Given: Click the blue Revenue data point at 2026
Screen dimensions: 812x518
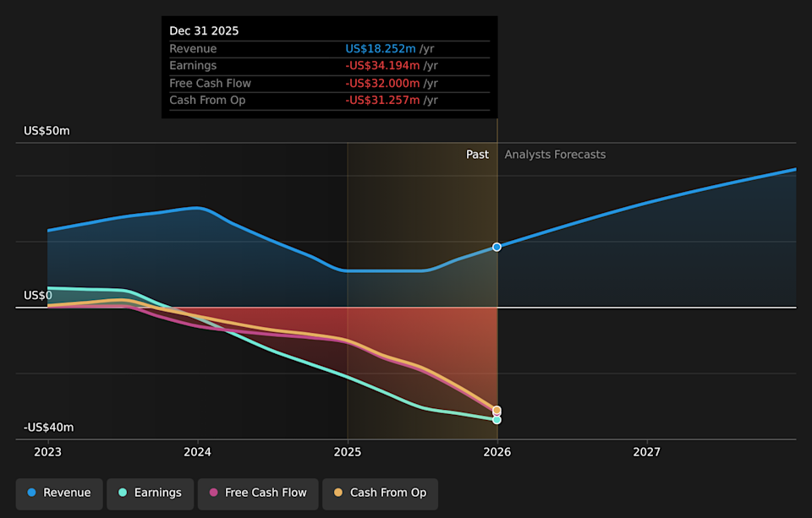Looking at the screenshot, I should (x=497, y=248).
